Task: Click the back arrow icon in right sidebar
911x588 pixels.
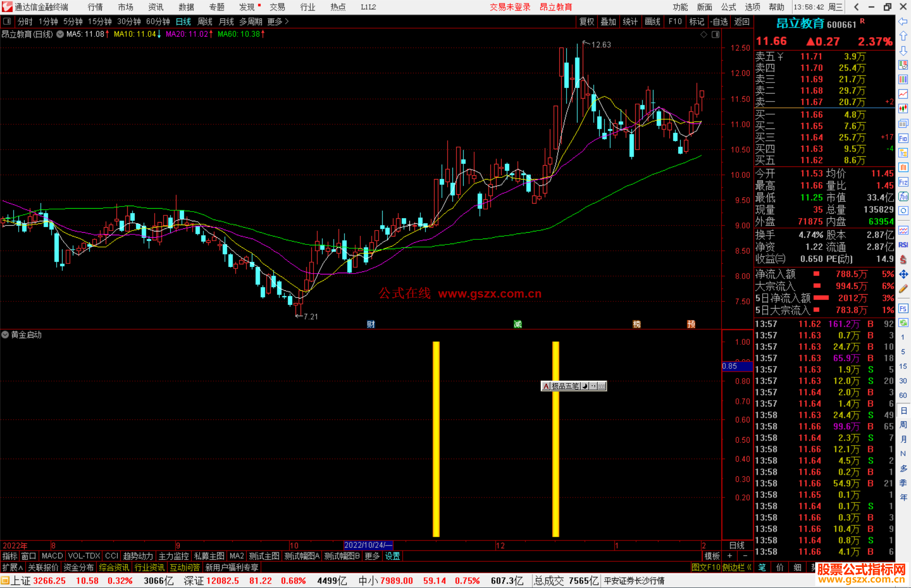Action: [903, 21]
